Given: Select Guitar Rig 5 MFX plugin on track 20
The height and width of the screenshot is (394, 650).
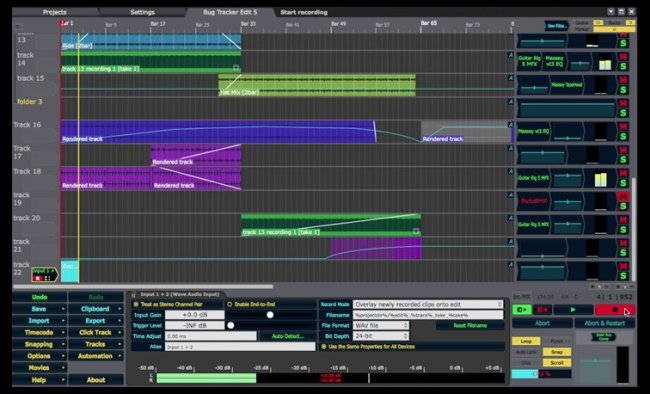Looking at the screenshot, I should [x=534, y=224].
